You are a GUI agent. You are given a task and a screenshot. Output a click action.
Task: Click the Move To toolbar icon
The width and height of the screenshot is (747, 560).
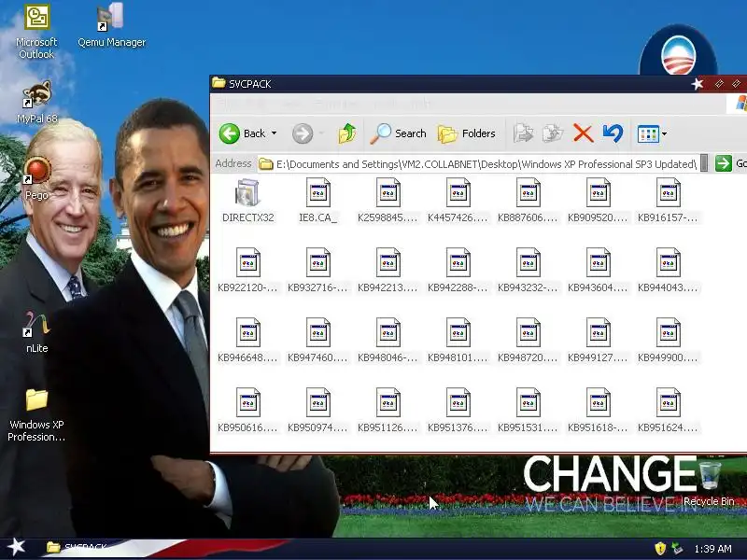(523, 133)
